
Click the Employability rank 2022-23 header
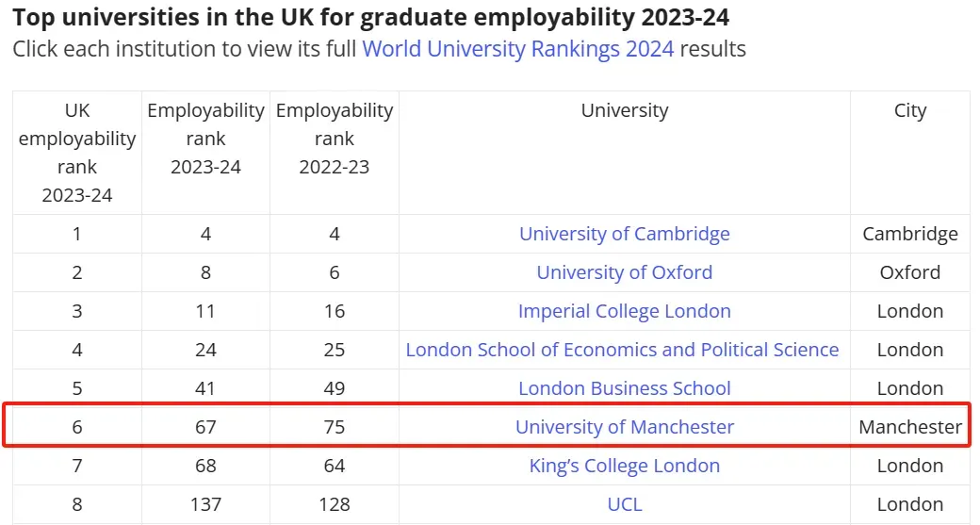(335, 139)
